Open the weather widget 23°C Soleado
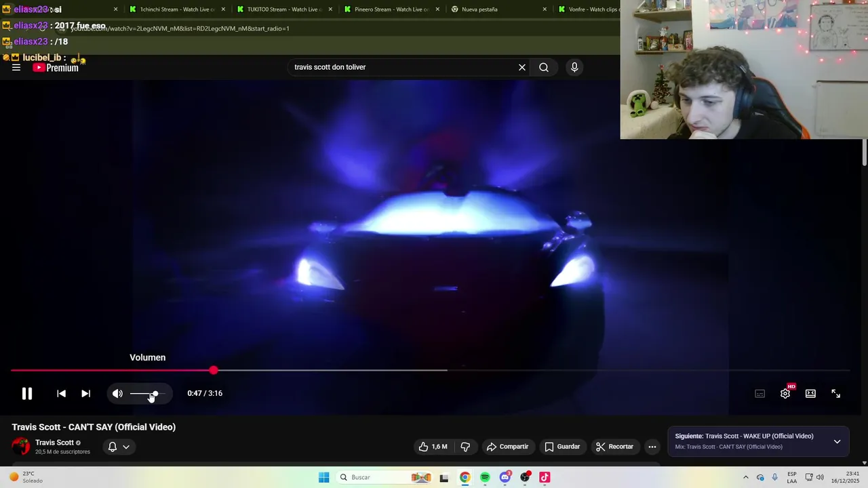Viewport: 868px width, 488px height. 26,477
